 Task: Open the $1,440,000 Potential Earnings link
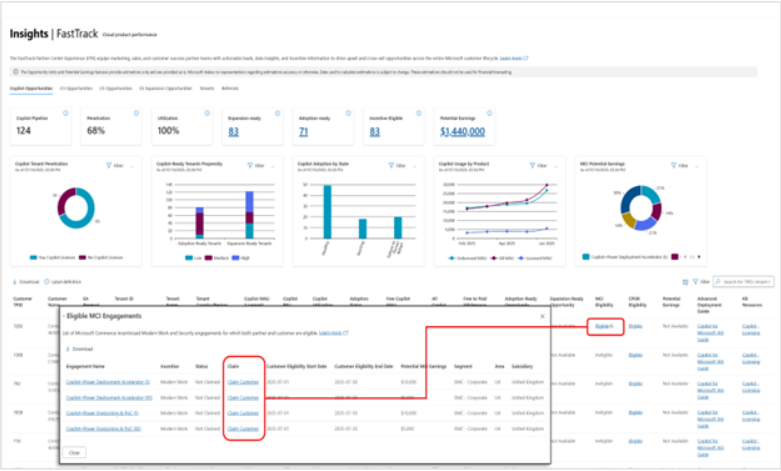pyautogui.click(x=462, y=132)
